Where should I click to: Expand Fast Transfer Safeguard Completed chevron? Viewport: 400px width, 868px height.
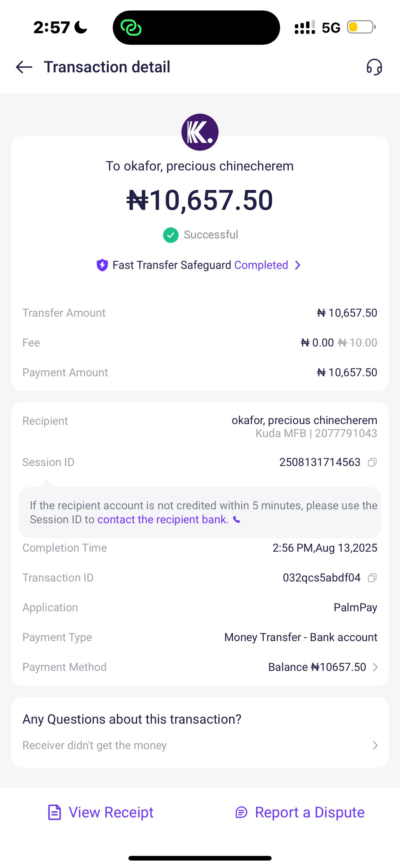[298, 265]
